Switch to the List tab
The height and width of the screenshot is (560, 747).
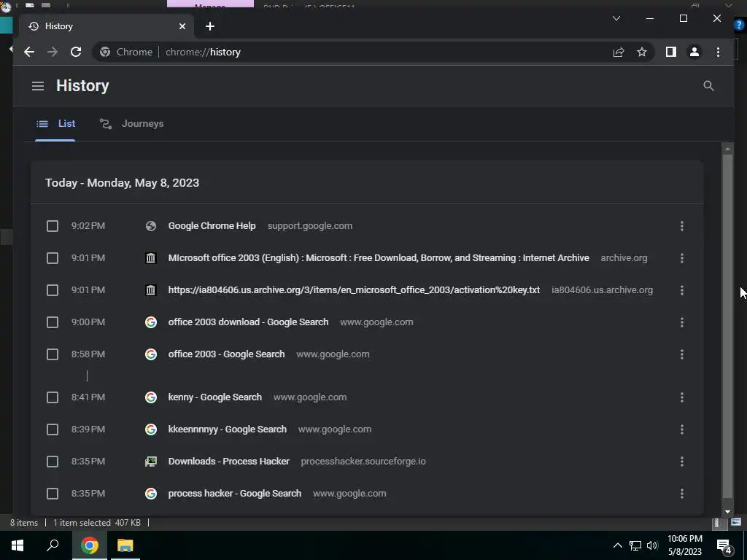pos(55,124)
